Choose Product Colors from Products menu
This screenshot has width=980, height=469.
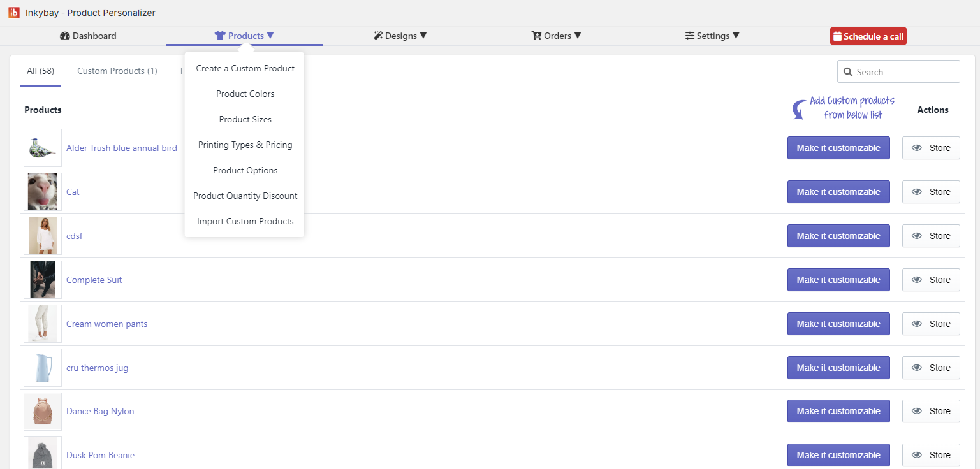[245, 94]
